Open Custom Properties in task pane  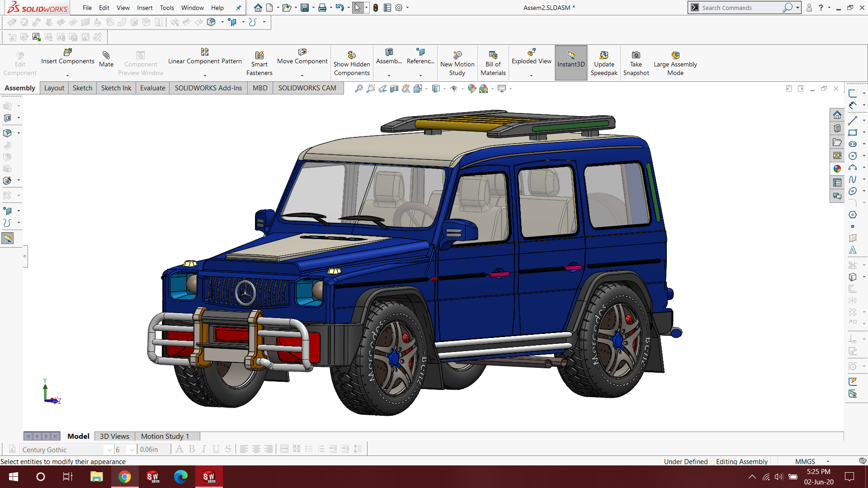pos(837,183)
